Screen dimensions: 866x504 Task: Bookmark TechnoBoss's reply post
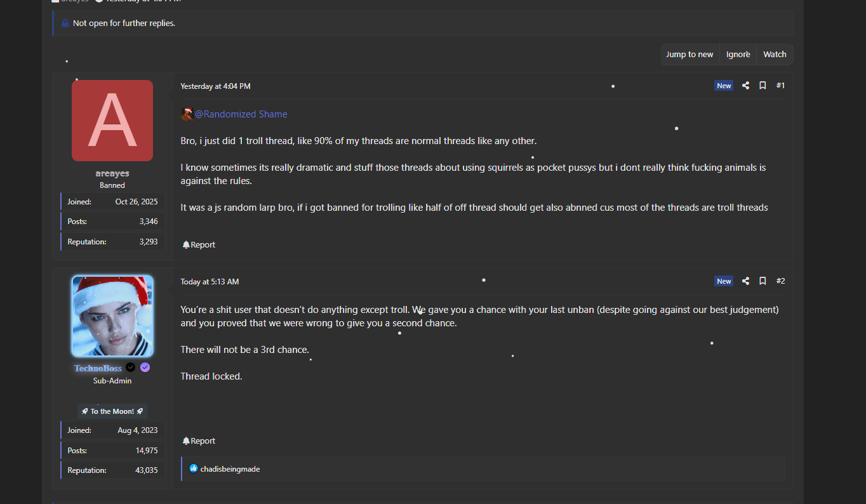click(763, 281)
